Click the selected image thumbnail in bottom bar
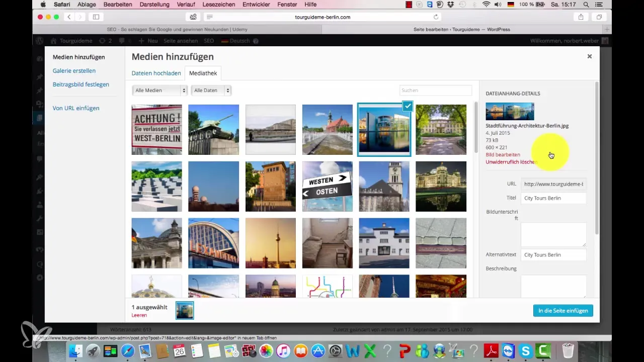The height and width of the screenshot is (362, 644). [x=185, y=311]
